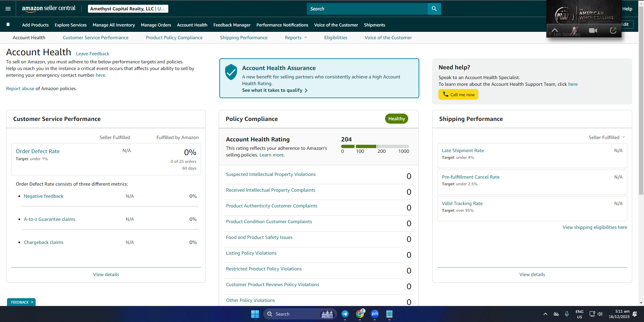Open the Order Defect Rate link
The width and height of the screenshot is (644, 322).
(x=38, y=151)
